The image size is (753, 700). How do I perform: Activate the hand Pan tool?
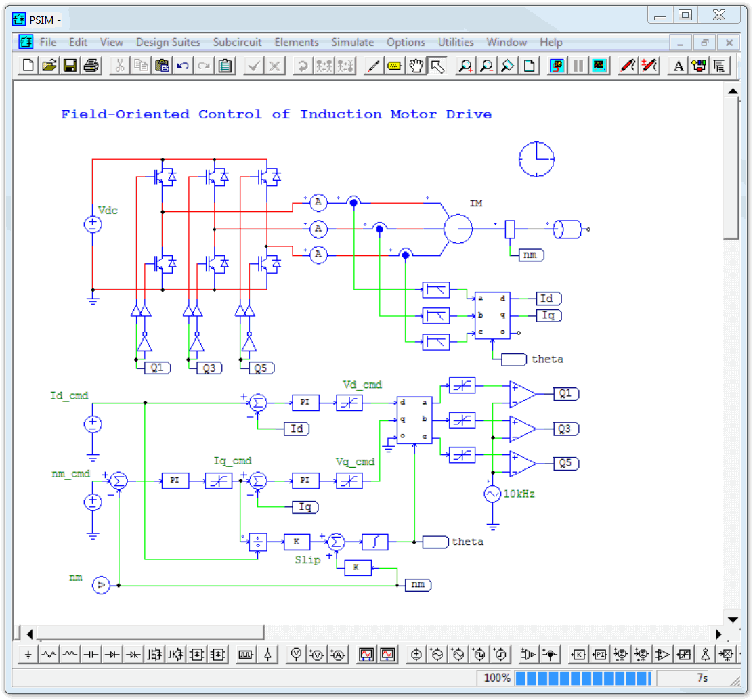tap(416, 66)
